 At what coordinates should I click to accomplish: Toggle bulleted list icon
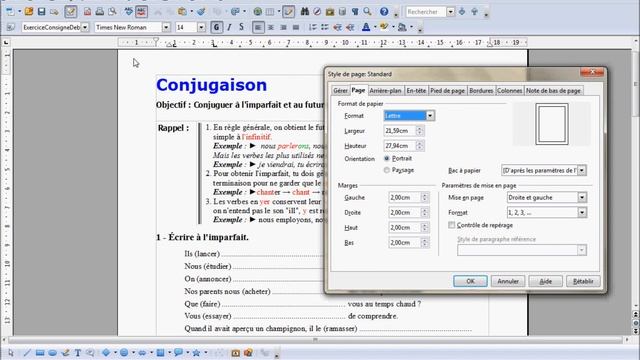point(325,27)
